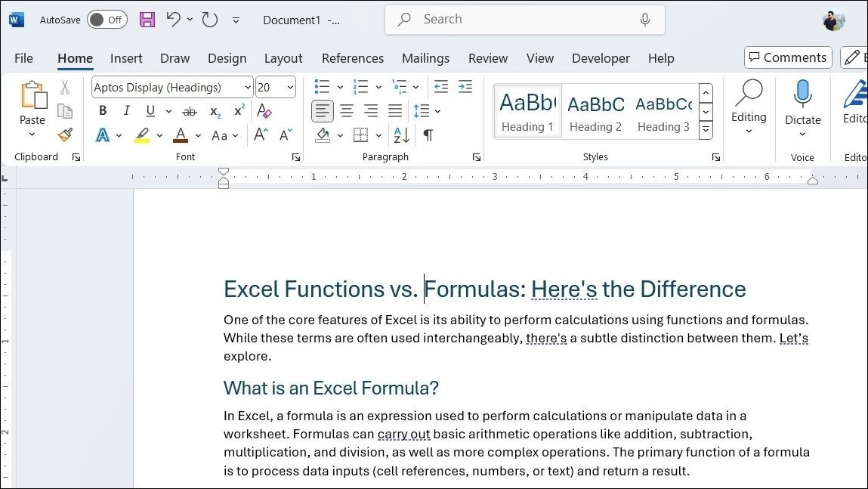Toggle bold formatting

pyautogui.click(x=103, y=111)
